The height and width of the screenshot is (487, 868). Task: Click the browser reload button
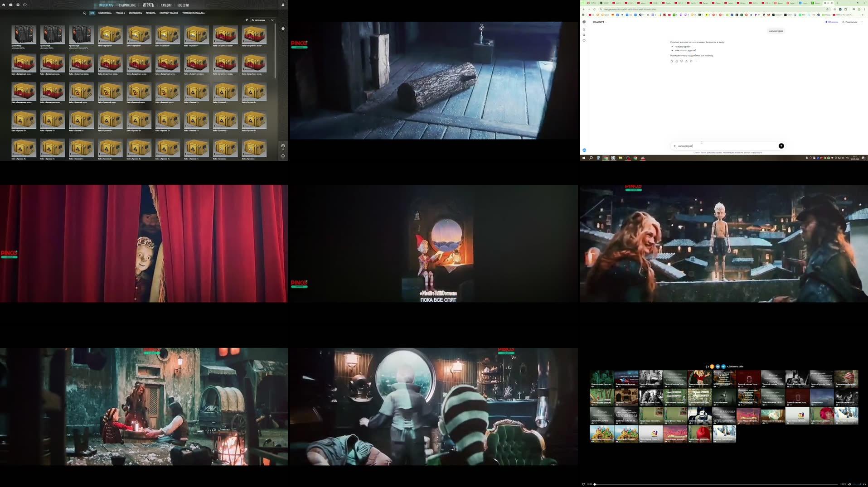coord(594,9)
